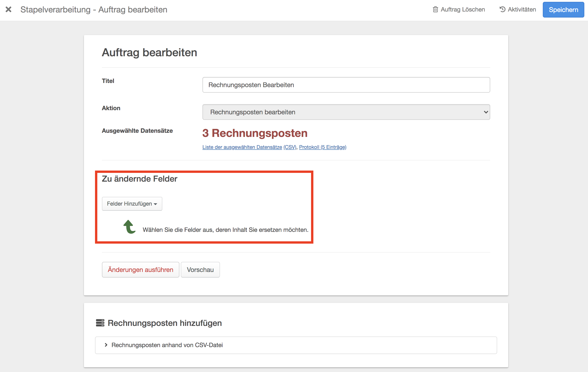This screenshot has width=588, height=372.
Task: Click the 3 Rechnungsposten heading
Action: point(255,133)
